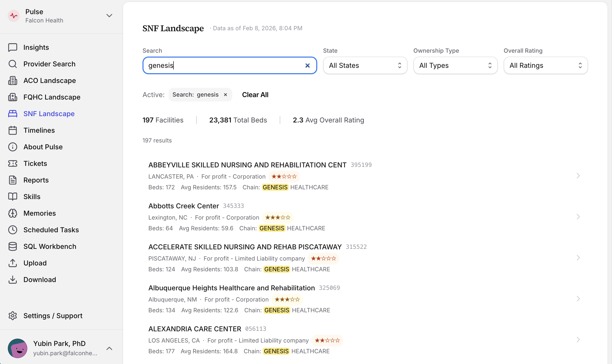Image resolution: width=612 pixels, height=364 pixels.
Task: Open the Timelines calendar icon
Action: (x=12, y=130)
